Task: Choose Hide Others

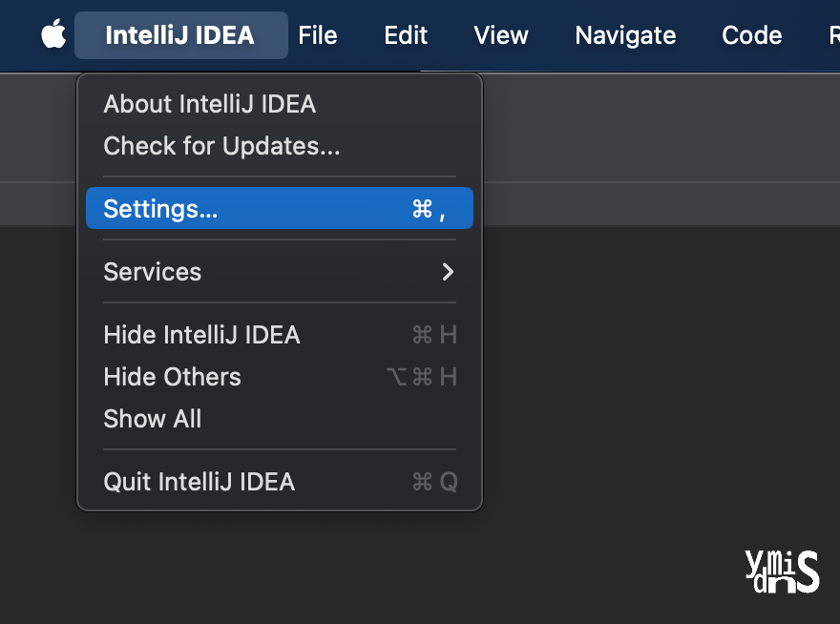Action: [172, 377]
